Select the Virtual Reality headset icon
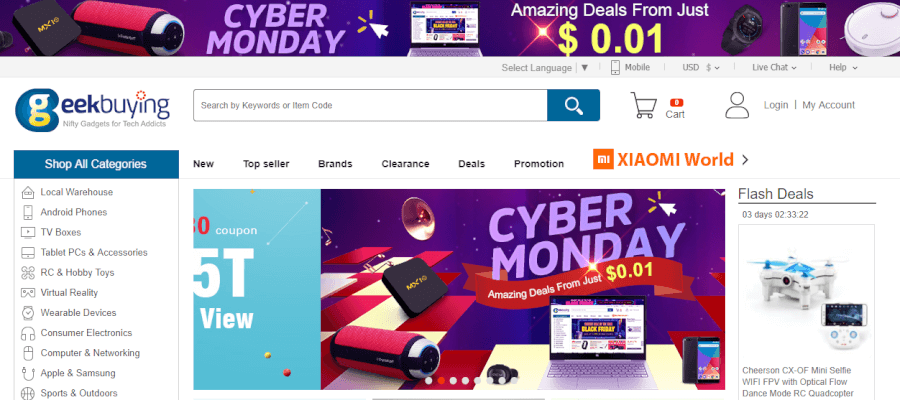Image resolution: width=900 pixels, height=400 pixels. coord(28,293)
